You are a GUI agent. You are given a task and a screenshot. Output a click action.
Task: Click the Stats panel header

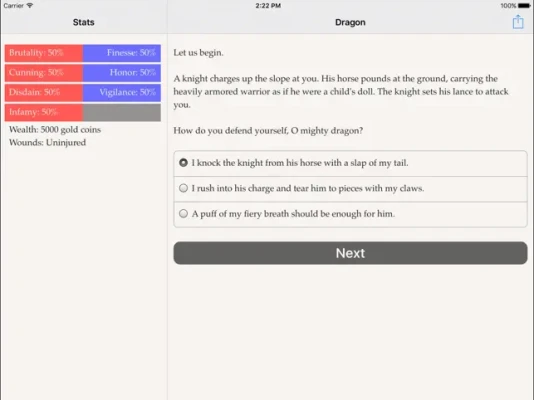point(83,22)
